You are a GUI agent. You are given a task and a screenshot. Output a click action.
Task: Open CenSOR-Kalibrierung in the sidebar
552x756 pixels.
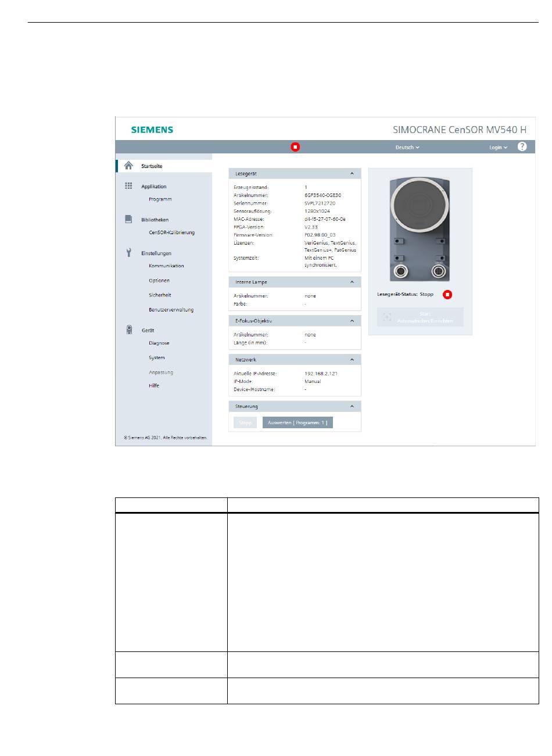[x=172, y=232]
